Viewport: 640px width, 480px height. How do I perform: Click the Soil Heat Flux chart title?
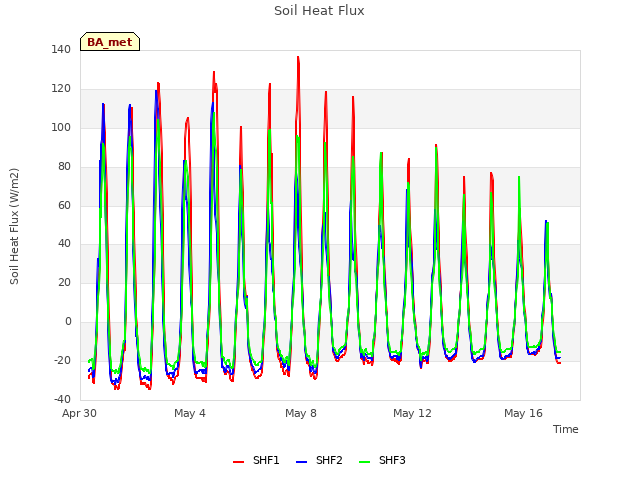click(x=319, y=11)
